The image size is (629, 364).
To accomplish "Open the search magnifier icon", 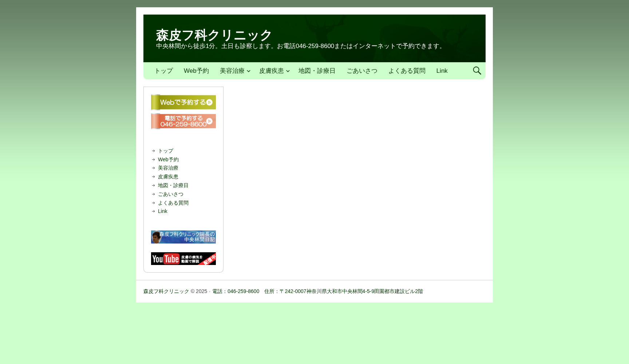I will (477, 71).
